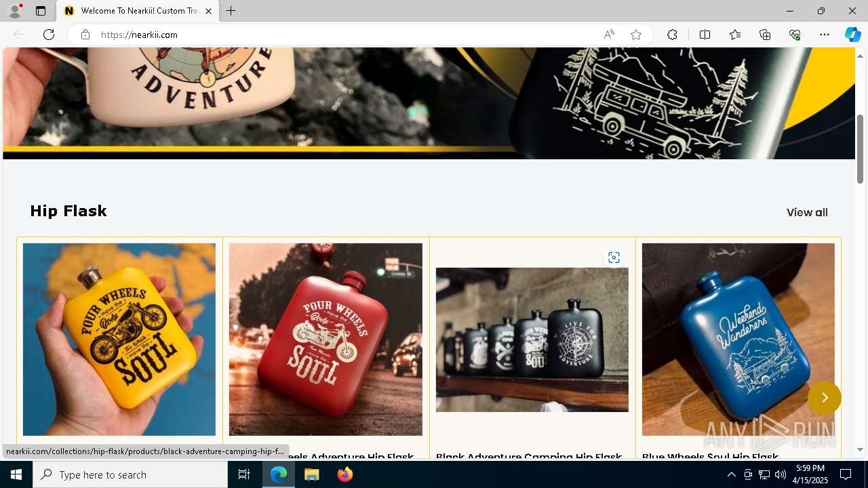Open red Four Wheels flask image

[x=325, y=340]
